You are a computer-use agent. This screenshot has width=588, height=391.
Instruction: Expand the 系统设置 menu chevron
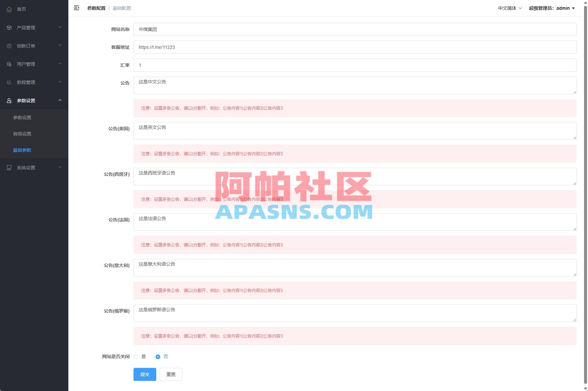pos(60,167)
